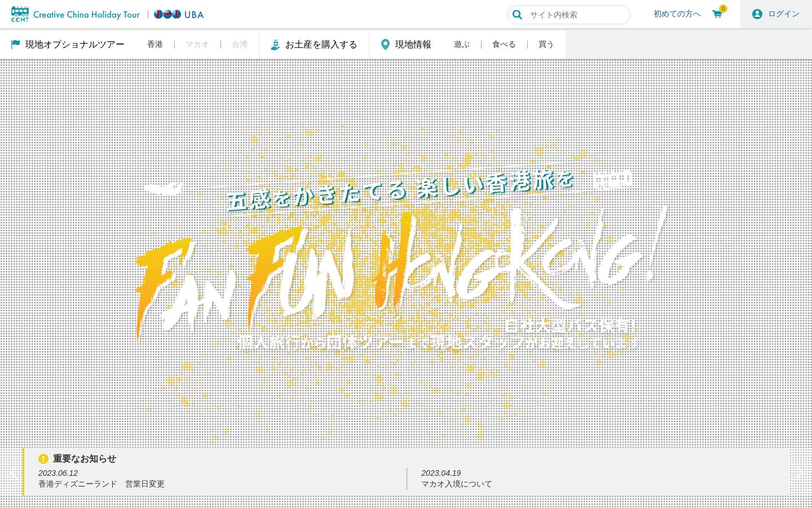Open the 遊ぶ category

pos(462,44)
